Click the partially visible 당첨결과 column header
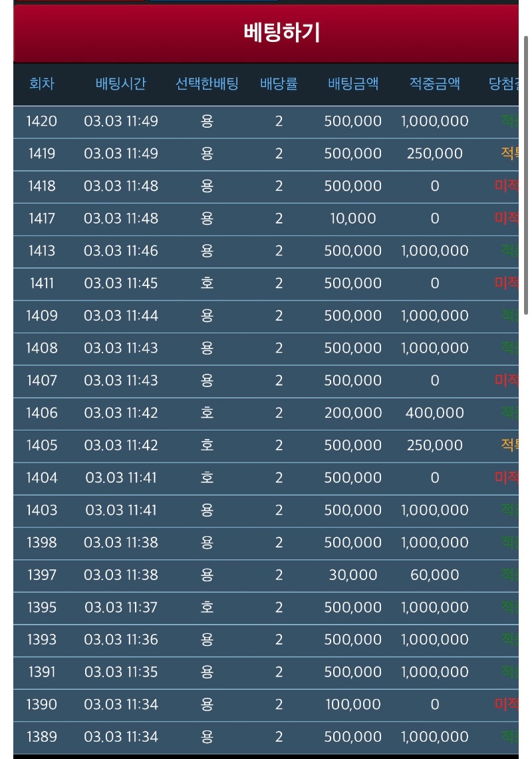Screen dimensions: 532x759 click(x=503, y=84)
